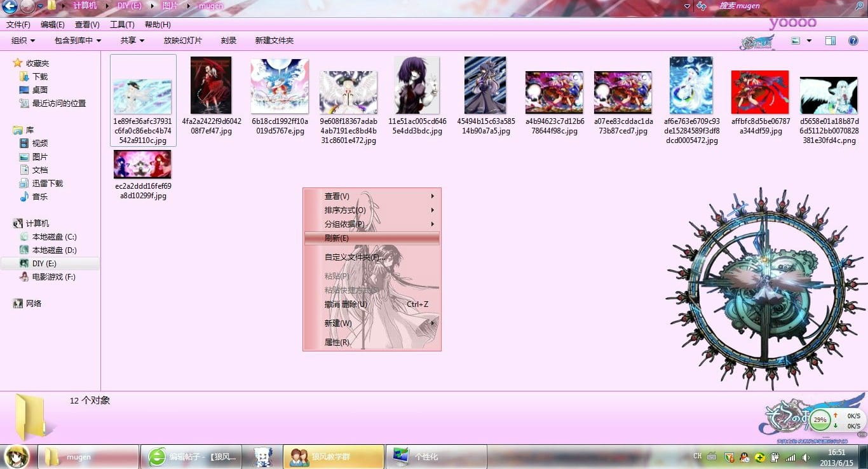
Task: Open 下载 folder under favorites
Action: click(x=40, y=76)
